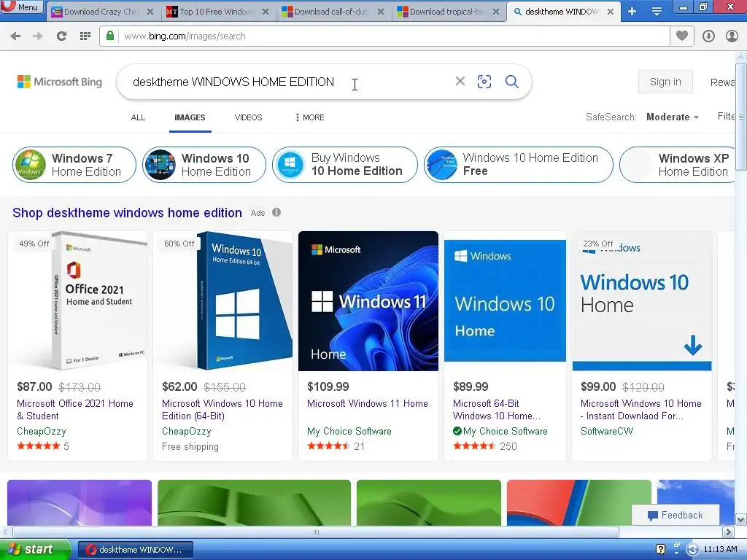The width and height of the screenshot is (747, 560).
Task: Click the Ads info icon
Action: [x=276, y=212]
